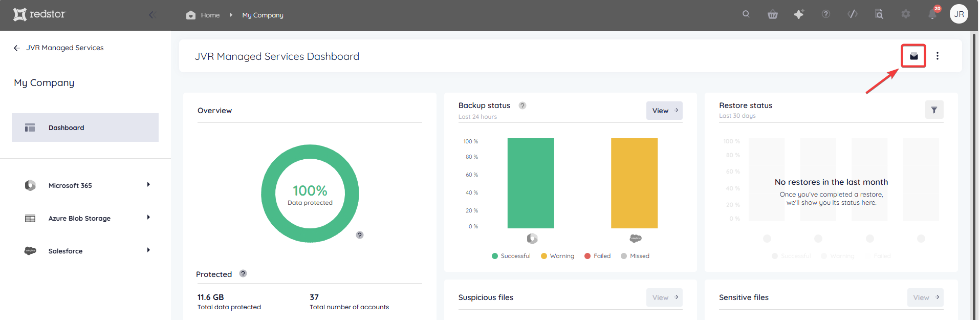Click the Microsoft 365 sidebar icon

[30, 185]
